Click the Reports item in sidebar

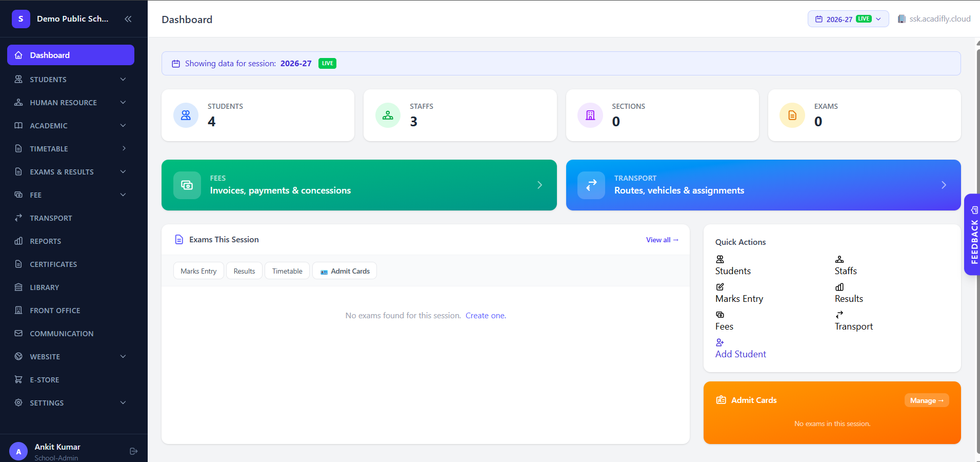pos(71,241)
